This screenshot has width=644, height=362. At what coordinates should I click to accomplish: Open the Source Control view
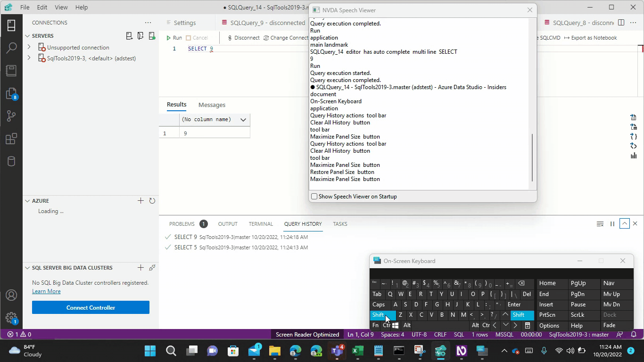pyautogui.click(x=10, y=115)
